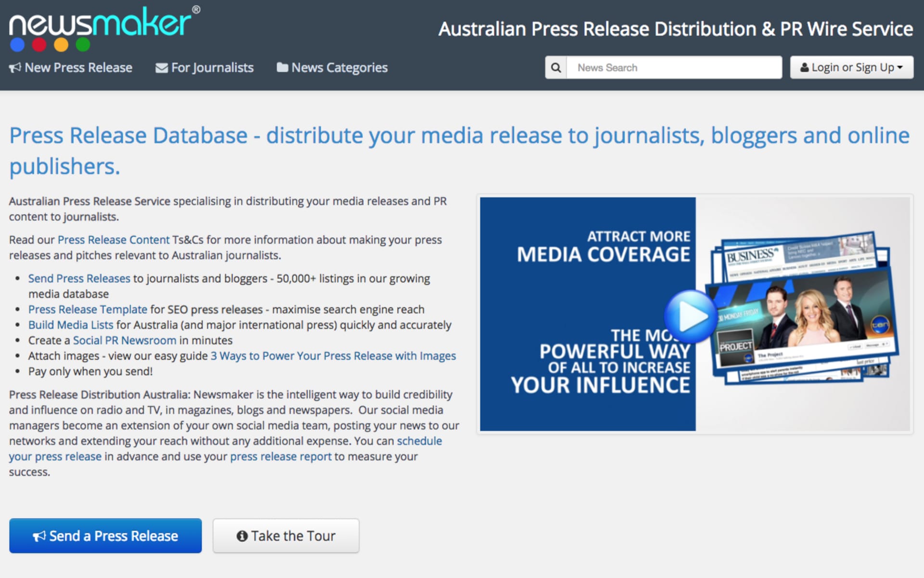Open the Build Media Lists link
924x578 pixels.
coord(71,325)
